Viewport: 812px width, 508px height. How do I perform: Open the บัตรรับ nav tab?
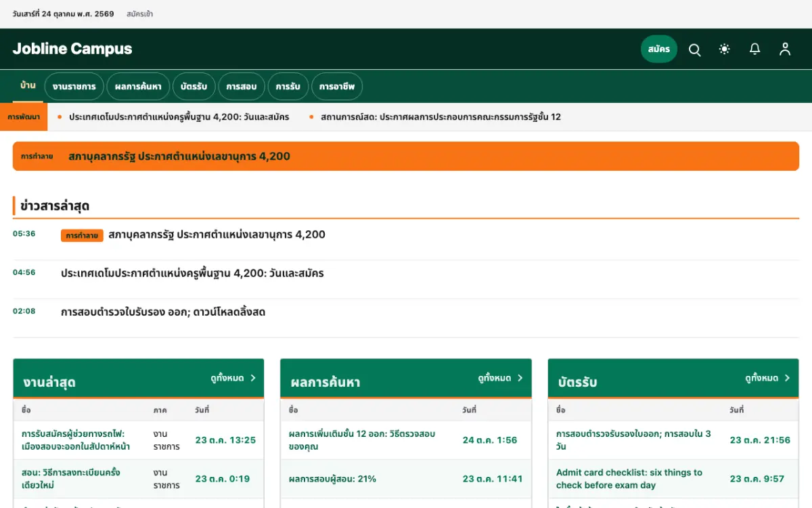pos(194,87)
